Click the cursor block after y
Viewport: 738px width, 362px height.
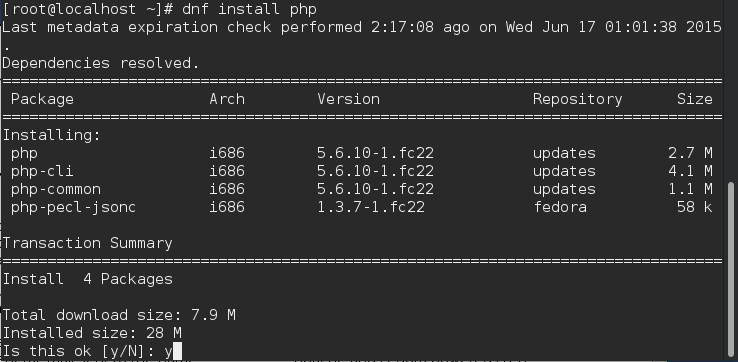(177, 351)
